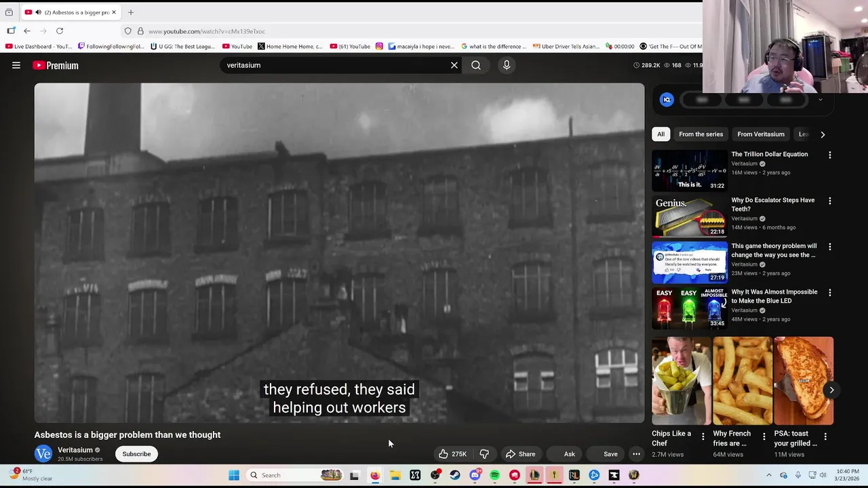The image size is (868, 488).
Task: Start voice search with the microphone
Action: point(507,65)
